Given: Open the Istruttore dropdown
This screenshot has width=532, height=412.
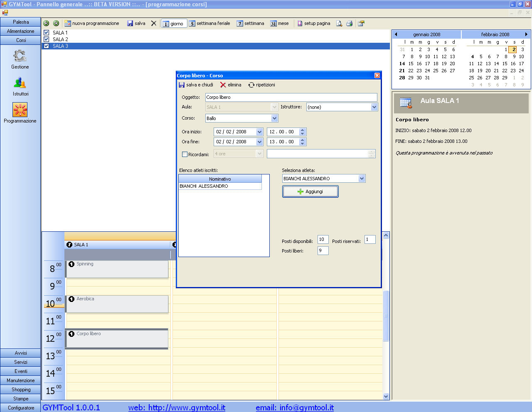Looking at the screenshot, I should pos(374,107).
